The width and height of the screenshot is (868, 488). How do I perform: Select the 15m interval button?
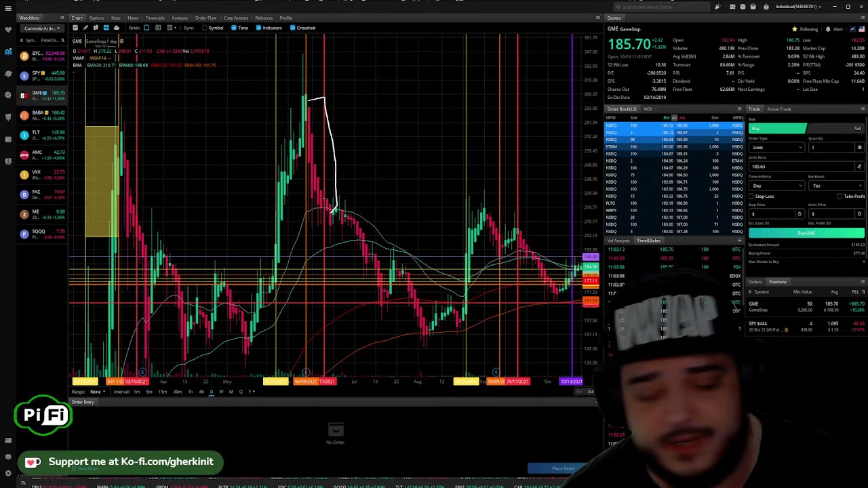(163, 392)
